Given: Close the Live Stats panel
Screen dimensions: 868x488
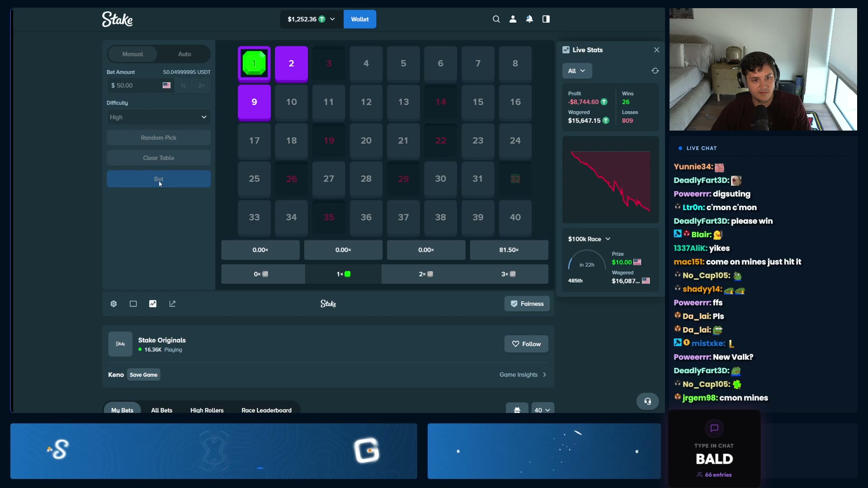Looking at the screenshot, I should [656, 50].
